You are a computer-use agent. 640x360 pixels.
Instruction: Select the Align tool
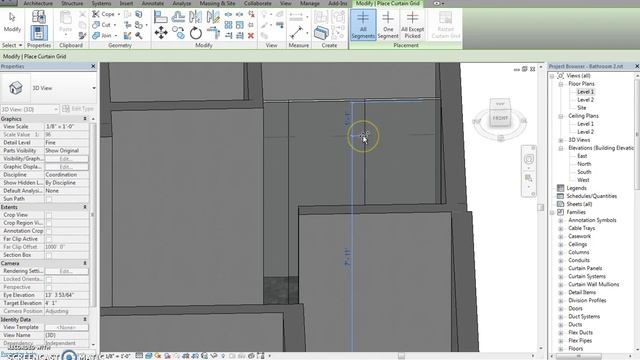[x=160, y=17]
